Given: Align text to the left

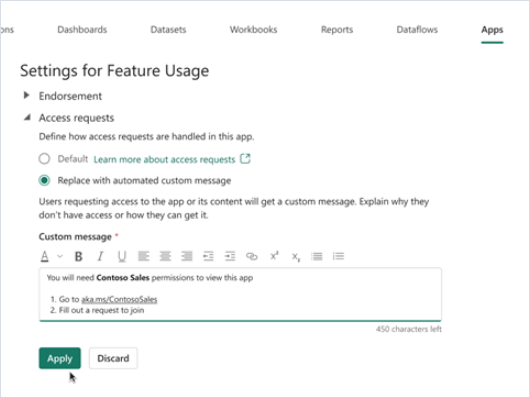Looking at the screenshot, I should [143, 256].
